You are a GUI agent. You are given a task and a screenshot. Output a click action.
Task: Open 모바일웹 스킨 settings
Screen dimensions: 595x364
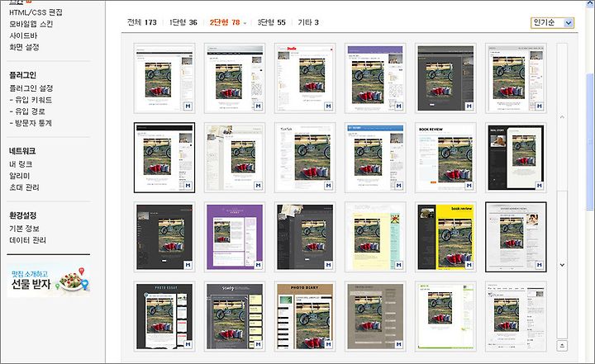[31, 24]
